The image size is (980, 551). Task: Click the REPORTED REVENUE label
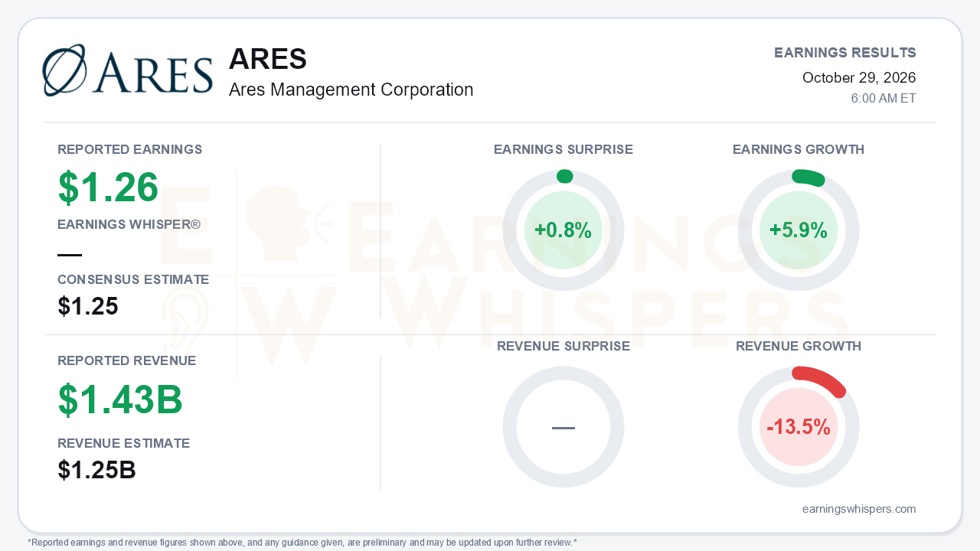pos(127,360)
